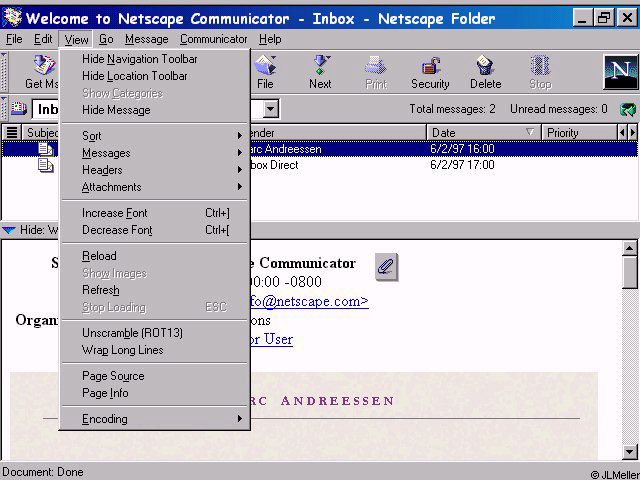
Task: Expand the Encoding submenu
Action: tap(154, 419)
